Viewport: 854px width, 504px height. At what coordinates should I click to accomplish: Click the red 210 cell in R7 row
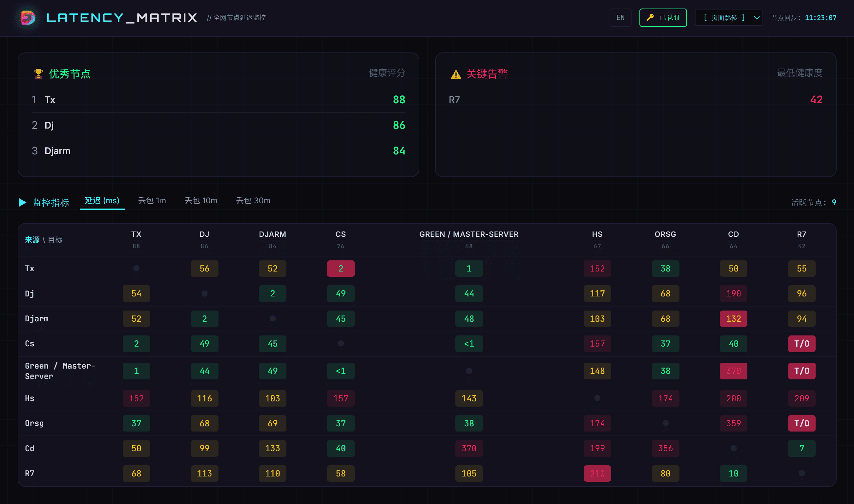[597, 474]
